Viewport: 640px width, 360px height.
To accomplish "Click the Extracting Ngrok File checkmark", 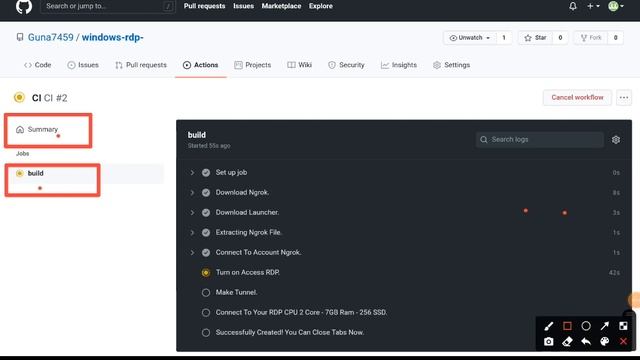I will 206,233.
